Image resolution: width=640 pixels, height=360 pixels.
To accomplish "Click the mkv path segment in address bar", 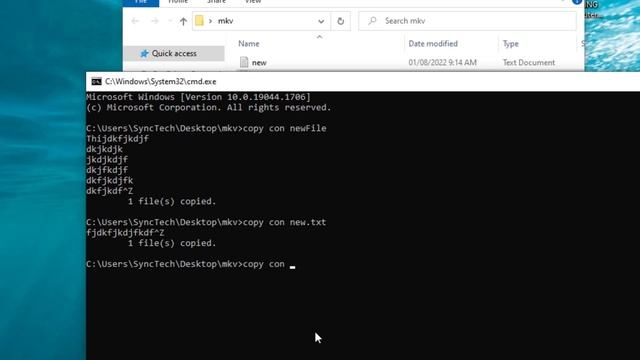I will pos(225,21).
